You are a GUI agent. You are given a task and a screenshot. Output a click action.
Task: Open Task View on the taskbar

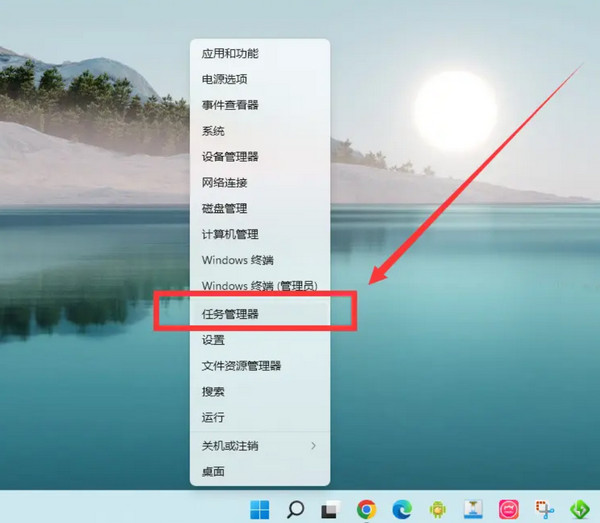point(330,510)
